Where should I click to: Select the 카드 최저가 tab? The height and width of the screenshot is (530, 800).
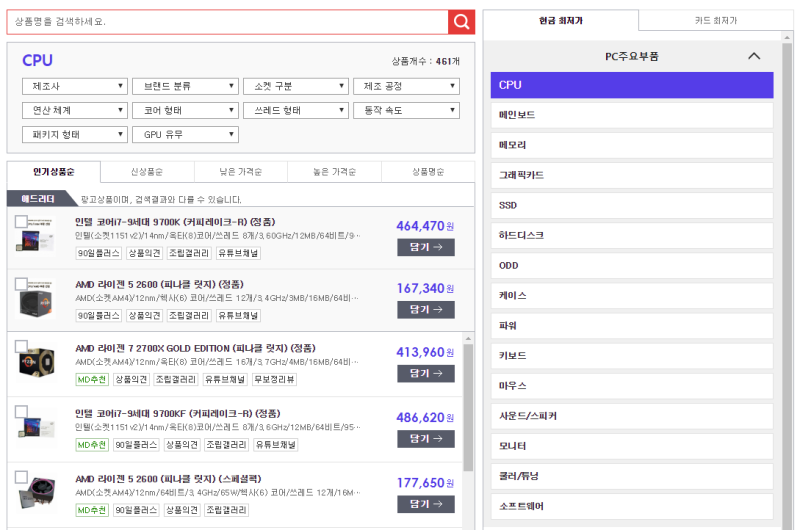click(x=715, y=20)
